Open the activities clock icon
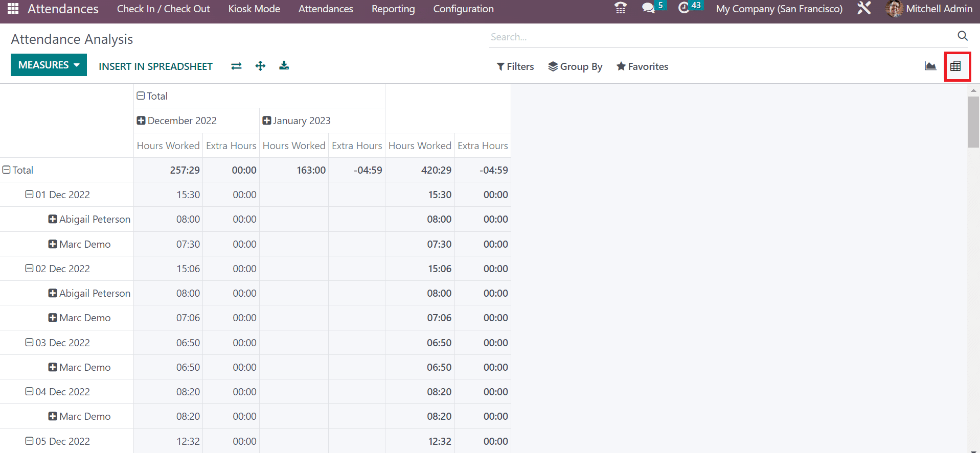 tap(683, 9)
